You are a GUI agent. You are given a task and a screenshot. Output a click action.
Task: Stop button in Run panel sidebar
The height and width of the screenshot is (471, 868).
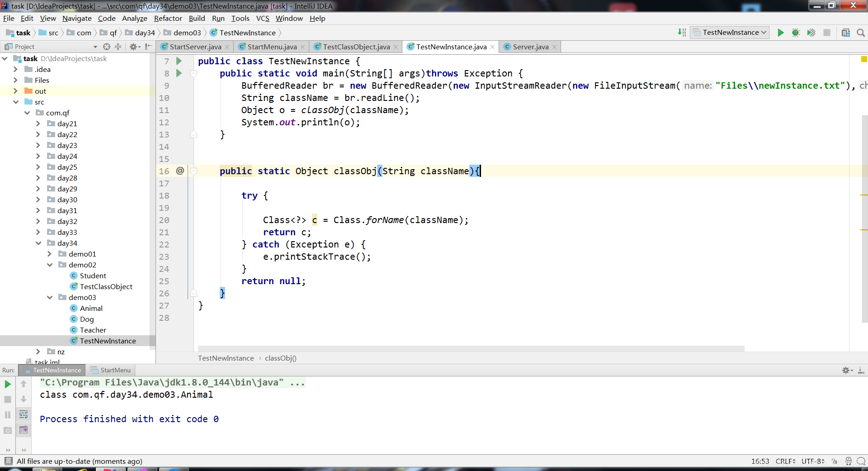[8, 400]
